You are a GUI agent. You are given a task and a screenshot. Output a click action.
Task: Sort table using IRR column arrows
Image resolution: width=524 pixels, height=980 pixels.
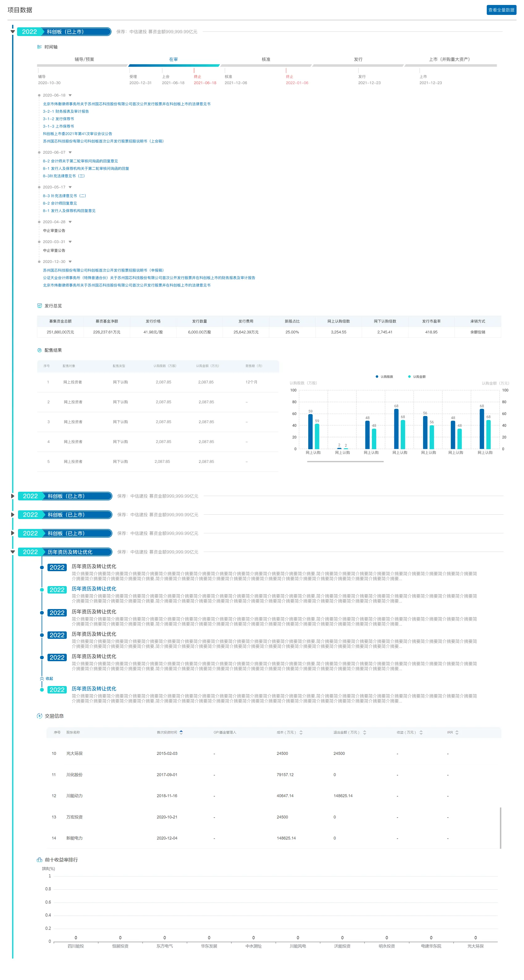(x=457, y=732)
